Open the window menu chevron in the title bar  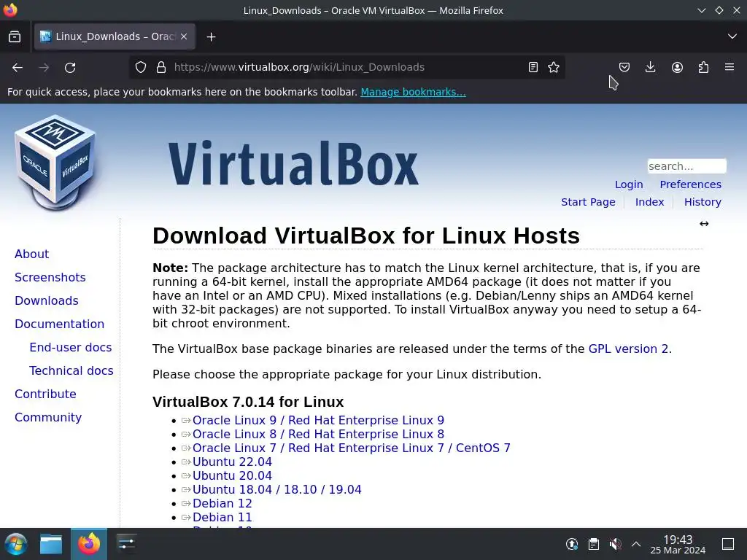[701, 10]
